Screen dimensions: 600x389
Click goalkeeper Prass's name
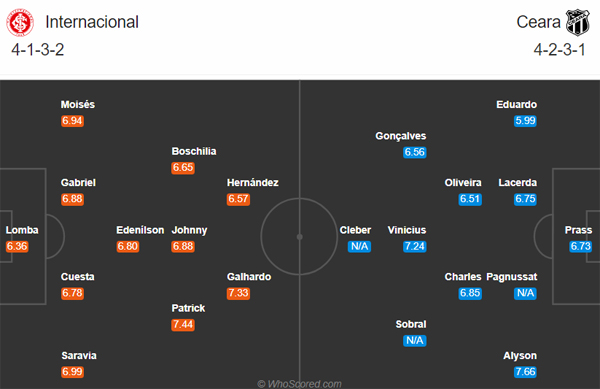click(x=578, y=230)
